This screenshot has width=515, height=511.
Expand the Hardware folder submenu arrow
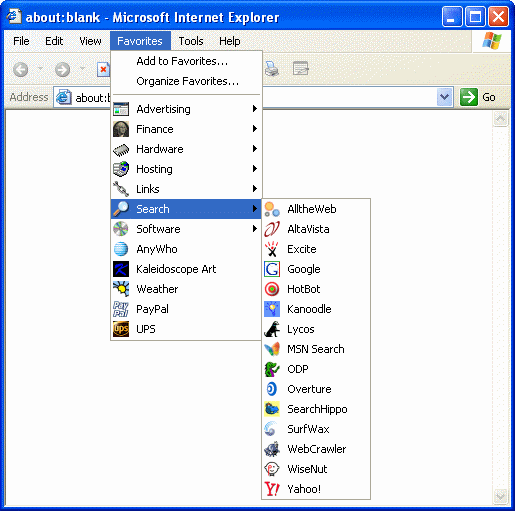[x=255, y=149]
